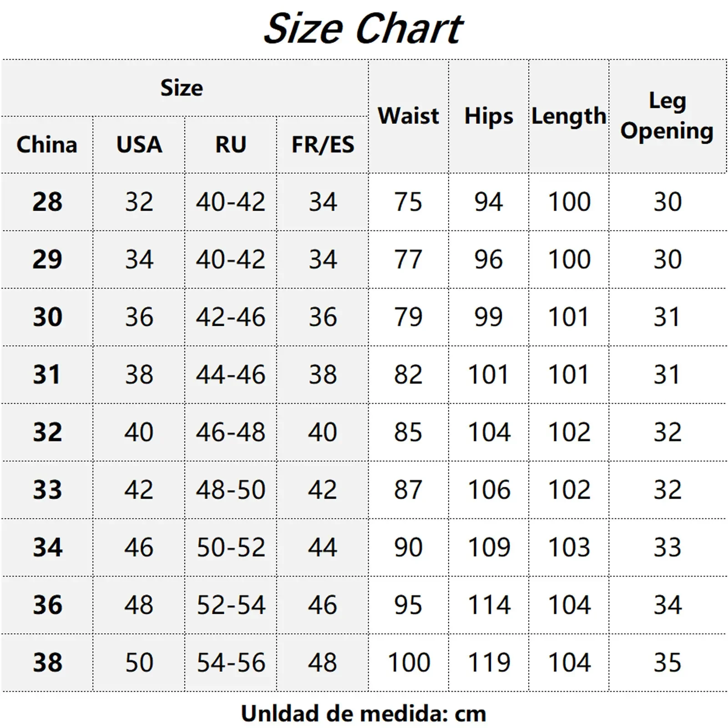
Task: Select the USA column header
Action: pyautogui.click(x=139, y=145)
